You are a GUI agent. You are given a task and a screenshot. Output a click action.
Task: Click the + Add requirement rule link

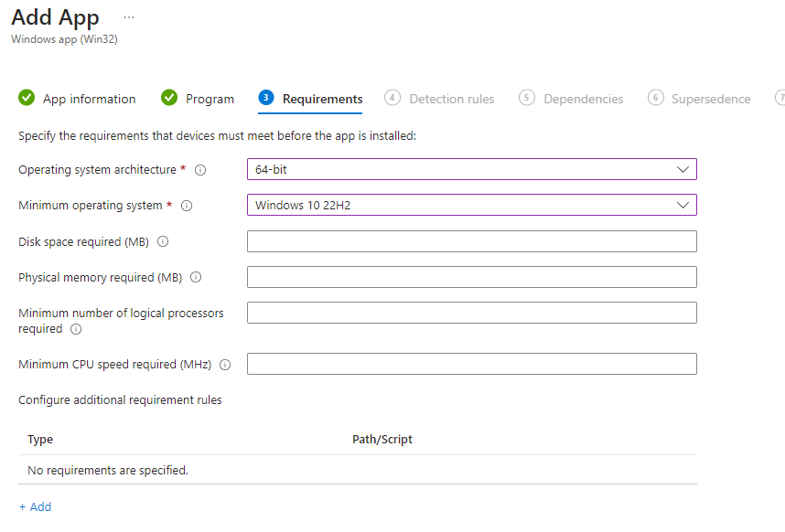(x=35, y=506)
